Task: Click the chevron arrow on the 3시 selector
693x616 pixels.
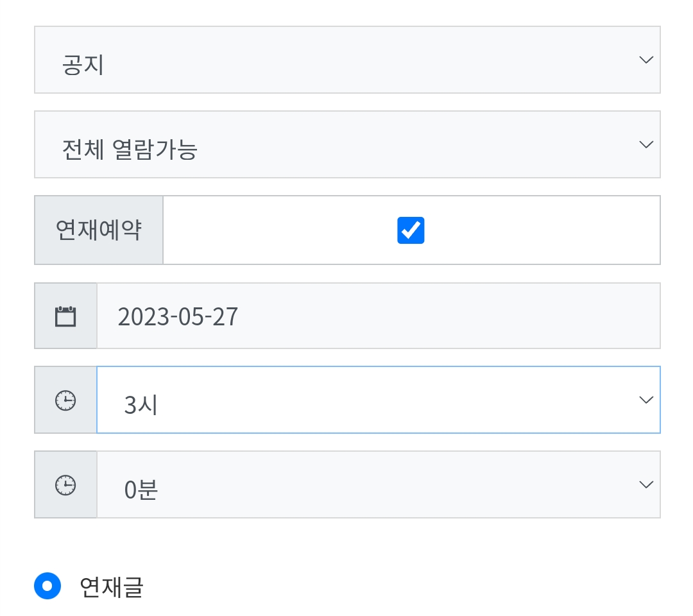Action: coord(646,400)
